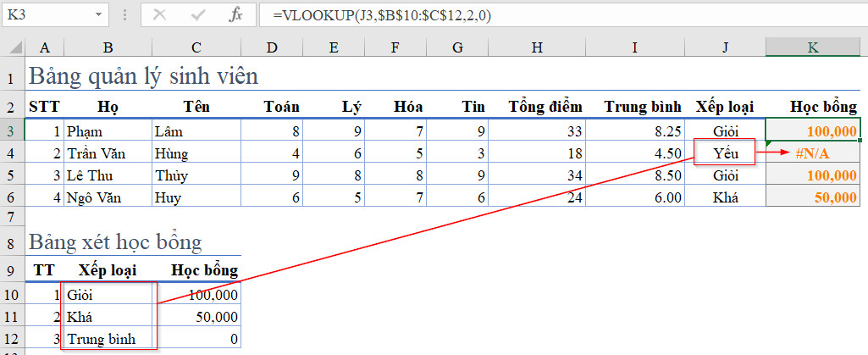Select column K header
The height and width of the screenshot is (355, 868).
pos(813,47)
